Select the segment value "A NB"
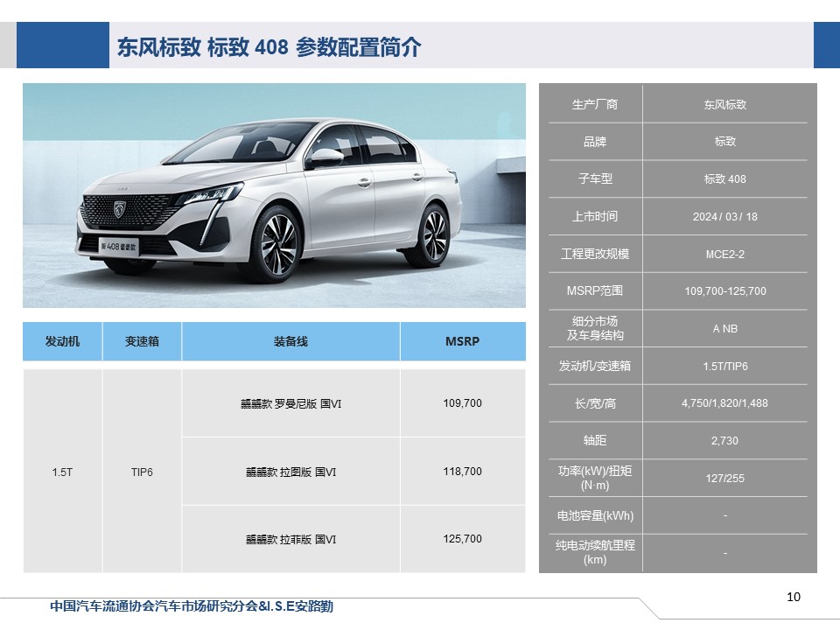Viewport: 840px width, 630px height. click(x=724, y=328)
